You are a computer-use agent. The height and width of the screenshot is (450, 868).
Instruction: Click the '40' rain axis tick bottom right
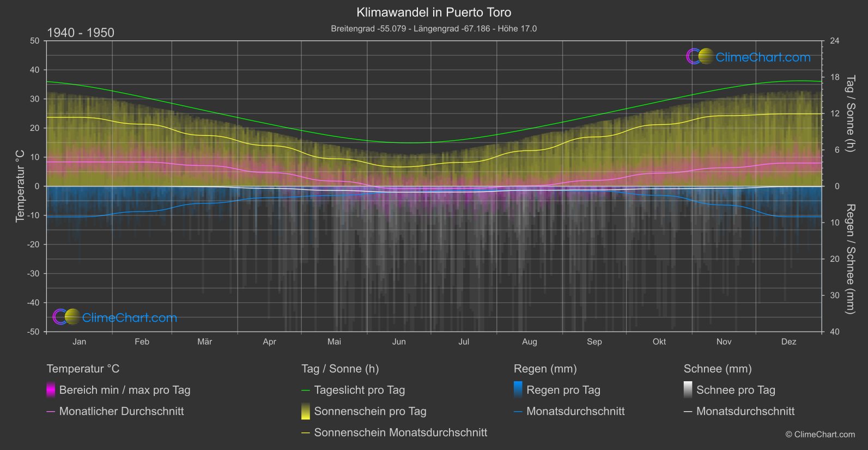(x=834, y=332)
